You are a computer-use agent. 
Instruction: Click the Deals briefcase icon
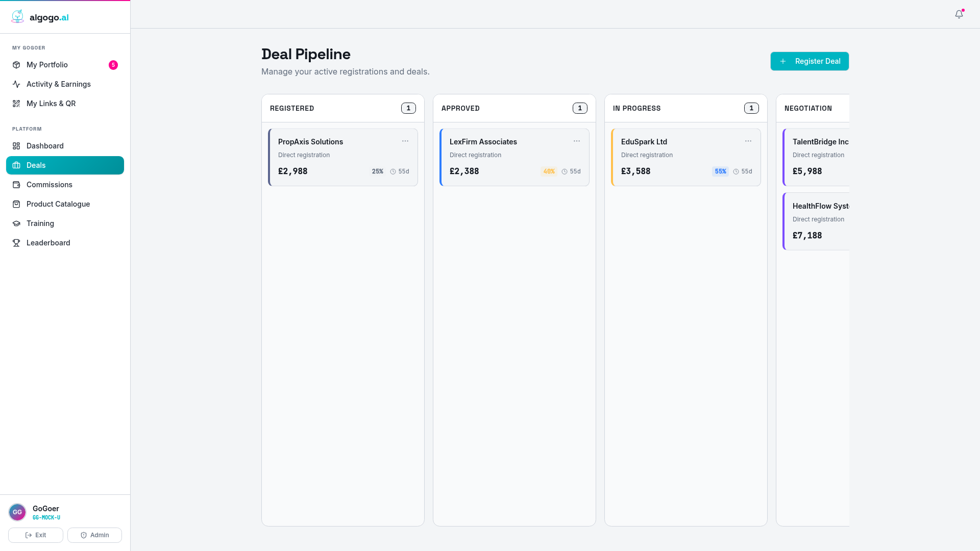coord(16,165)
